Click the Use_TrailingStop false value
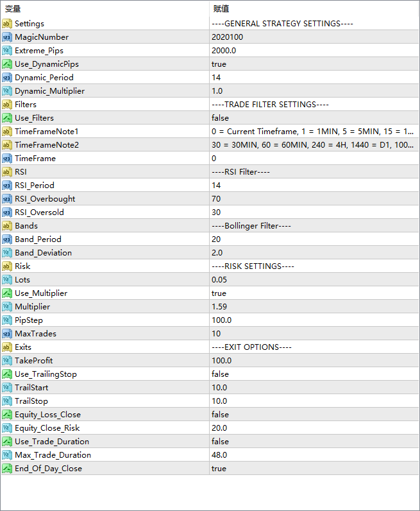420x511 pixels. [x=220, y=374]
